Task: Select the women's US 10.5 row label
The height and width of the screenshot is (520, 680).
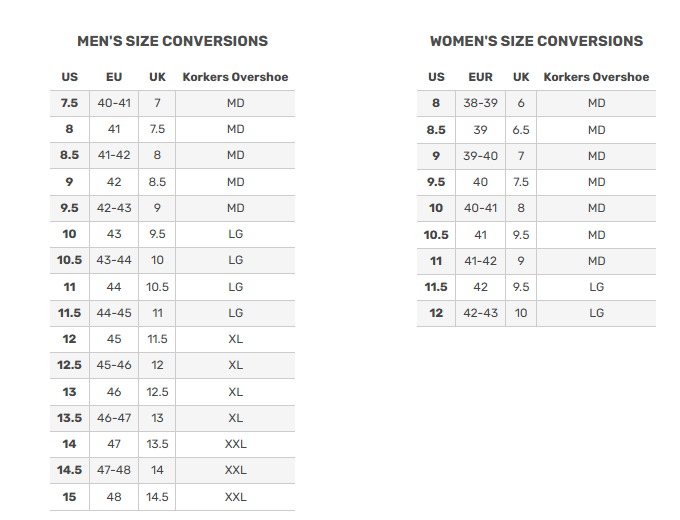Action: click(436, 235)
